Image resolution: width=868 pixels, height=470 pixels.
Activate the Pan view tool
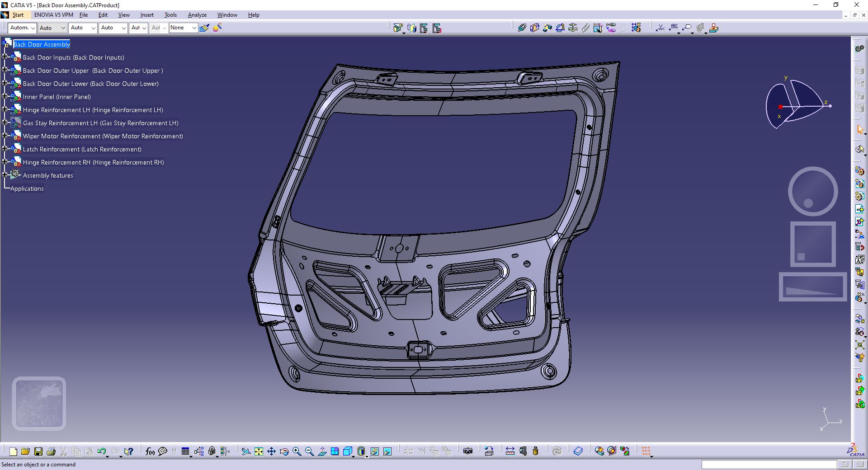click(271, 451)
